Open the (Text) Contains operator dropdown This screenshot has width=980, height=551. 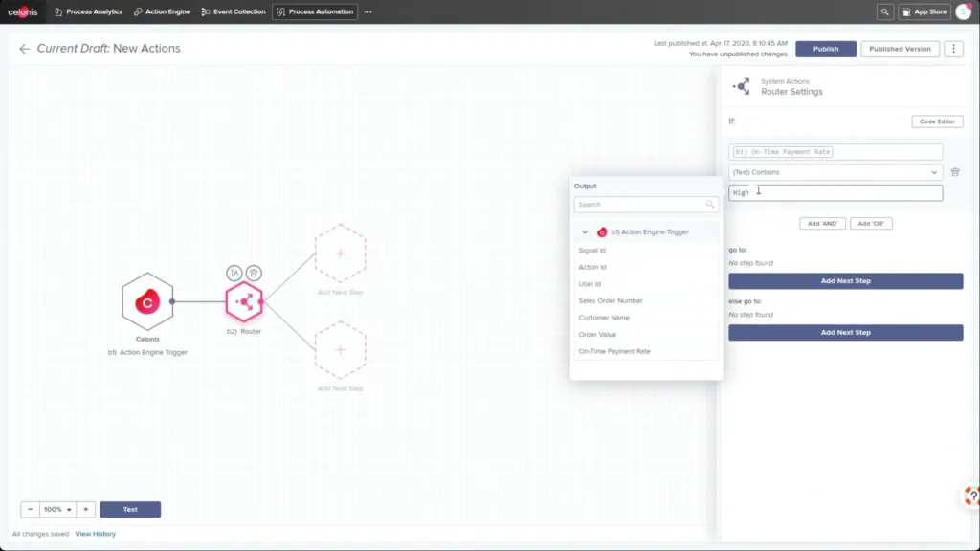tap(835, 172)
